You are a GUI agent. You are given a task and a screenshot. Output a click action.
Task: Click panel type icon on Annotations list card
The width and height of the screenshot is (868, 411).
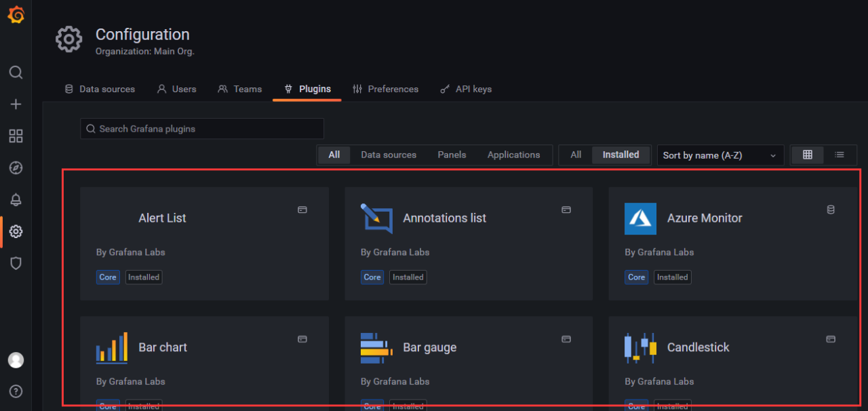click(x=566, y=210)
